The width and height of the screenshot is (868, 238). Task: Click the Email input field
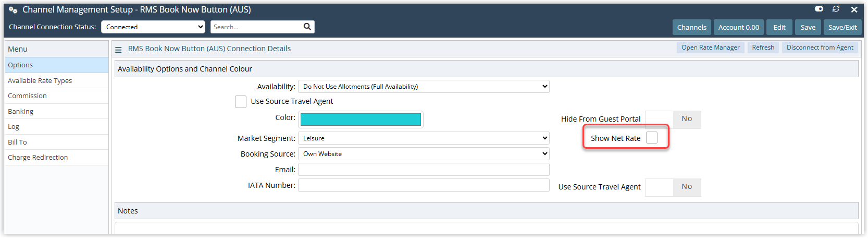click(424, 170)
